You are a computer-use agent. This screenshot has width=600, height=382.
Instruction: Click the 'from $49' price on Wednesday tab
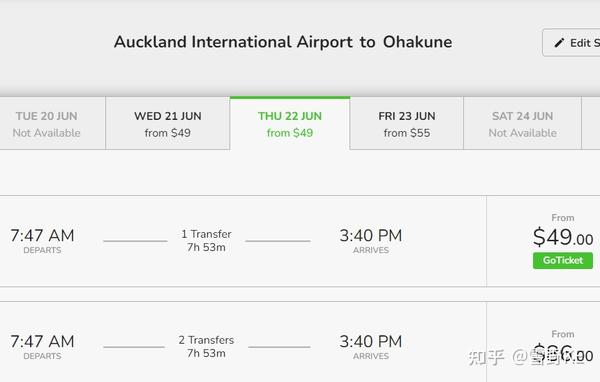click(x=168, y=133)
